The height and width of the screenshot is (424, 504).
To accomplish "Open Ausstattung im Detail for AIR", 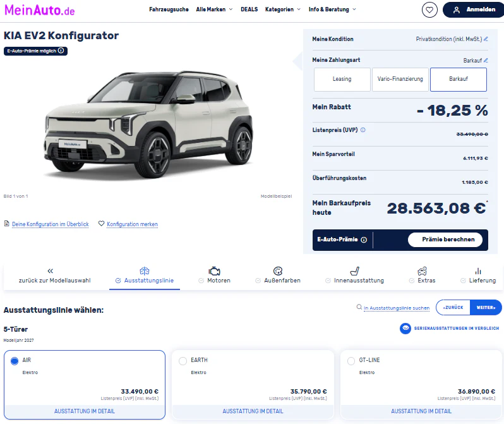I will tap(85, 411).
